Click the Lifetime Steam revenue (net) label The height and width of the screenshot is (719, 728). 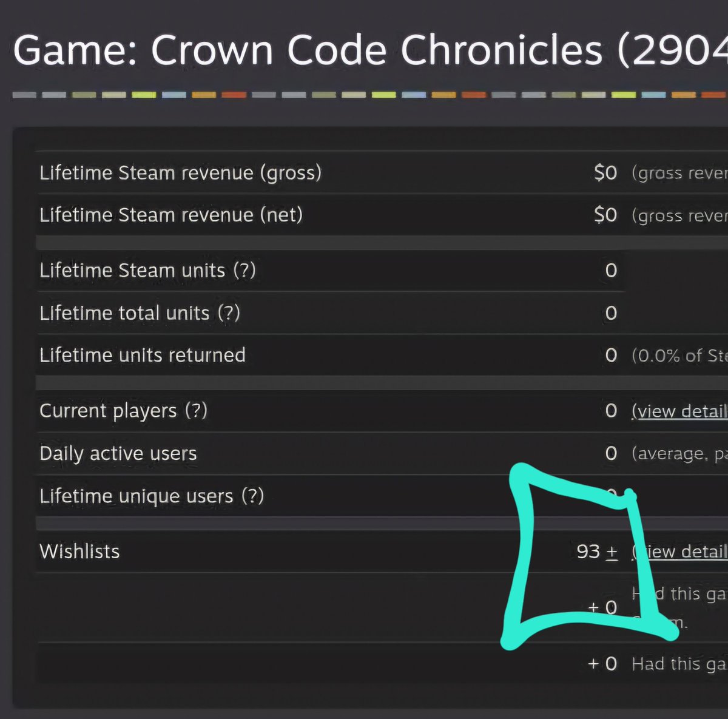pyautogui.click(x=171, y=215)
